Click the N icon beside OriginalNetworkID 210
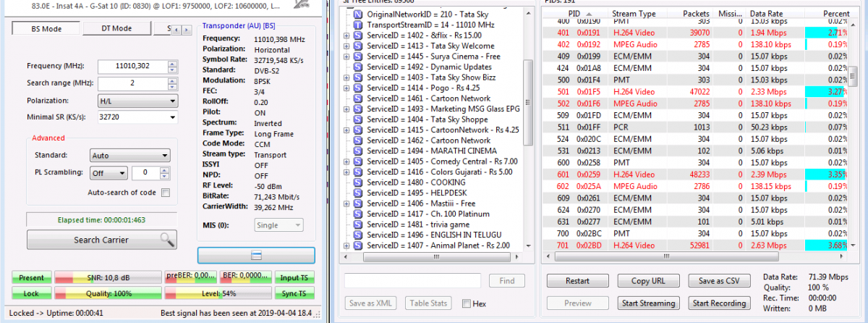This screenshot has width=868, height=323. coord(357,14)
